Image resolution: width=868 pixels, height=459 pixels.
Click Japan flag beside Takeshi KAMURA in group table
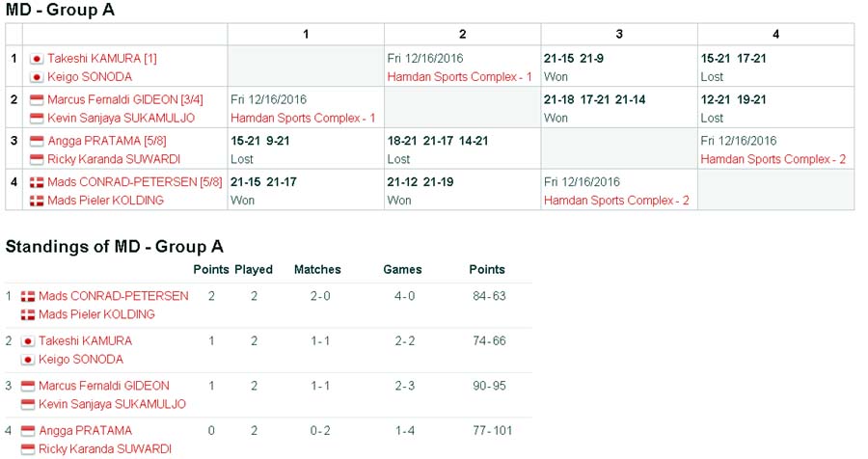coord(37,59)
